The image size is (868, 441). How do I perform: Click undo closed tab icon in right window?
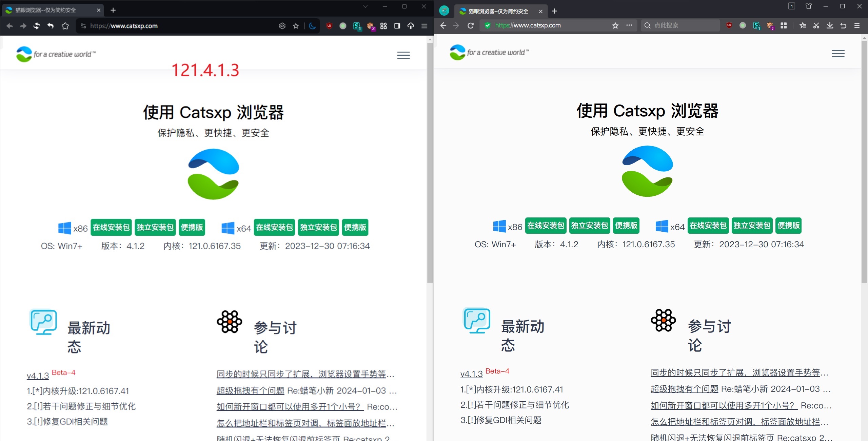843,25
